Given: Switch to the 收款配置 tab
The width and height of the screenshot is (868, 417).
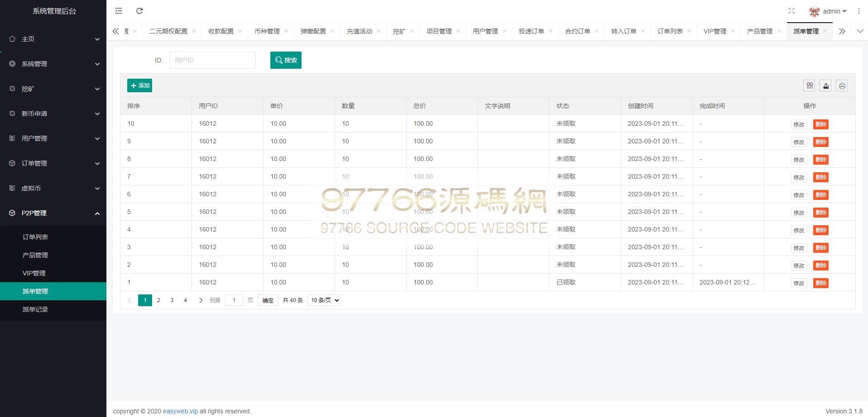Looking at the screenshot, I should [221, 31].
